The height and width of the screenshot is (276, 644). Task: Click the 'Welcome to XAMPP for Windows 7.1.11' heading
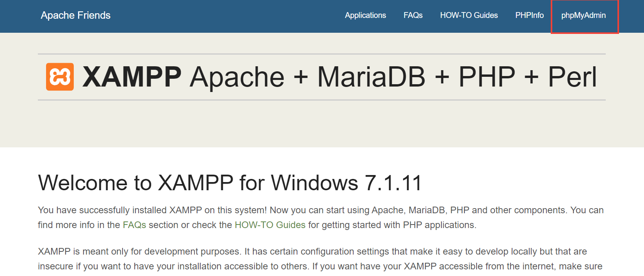[230, 183]
